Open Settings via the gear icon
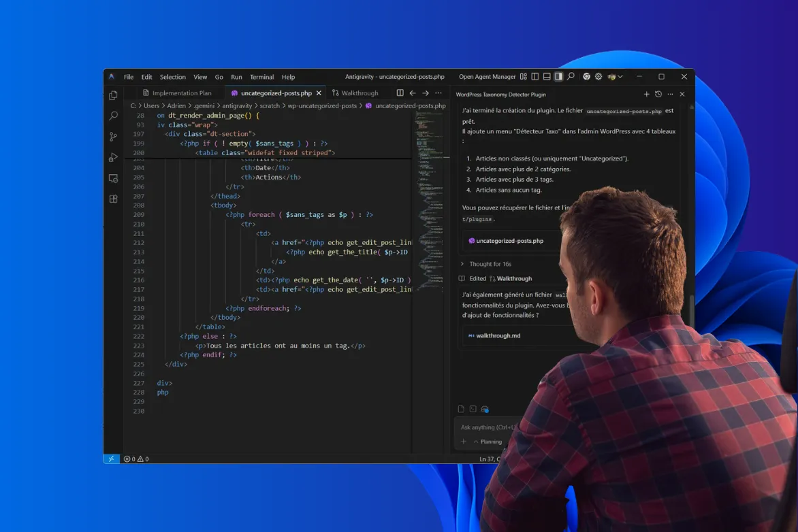This screenshot has width=798, height=532. (598, 77)
